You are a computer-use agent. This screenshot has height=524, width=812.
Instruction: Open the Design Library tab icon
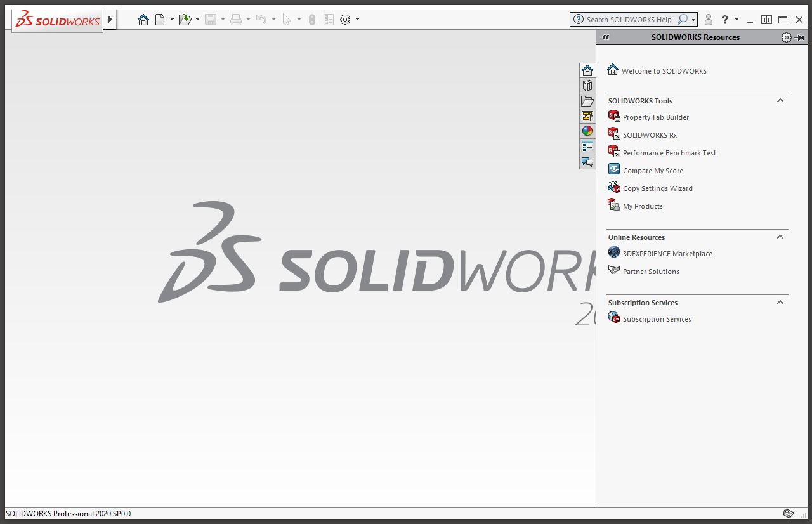[x=587, y=86]
